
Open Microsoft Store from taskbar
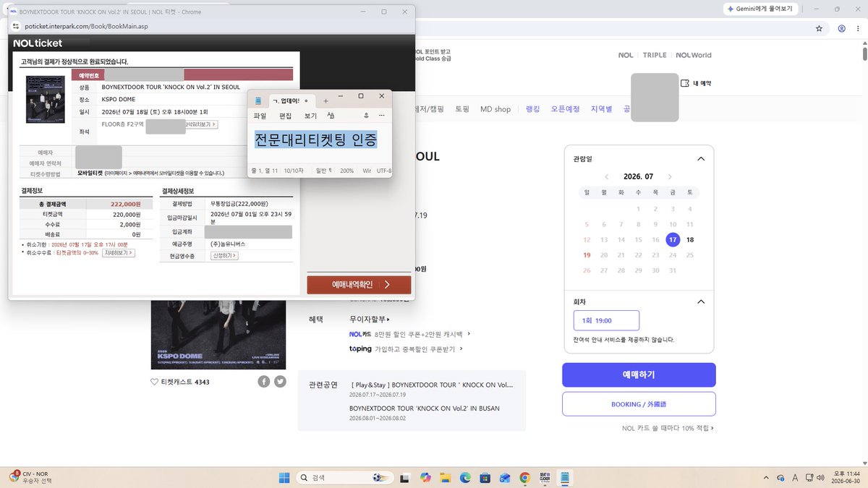tap(485, 477)
